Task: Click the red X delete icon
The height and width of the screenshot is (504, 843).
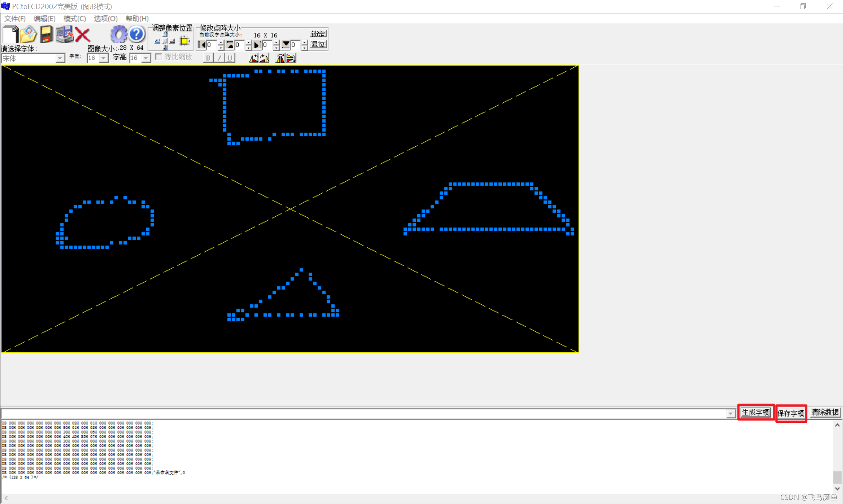Action: point(82,35)
